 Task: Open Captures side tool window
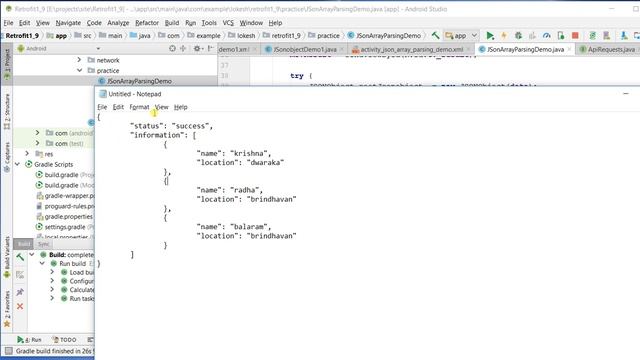pos(7,157)
